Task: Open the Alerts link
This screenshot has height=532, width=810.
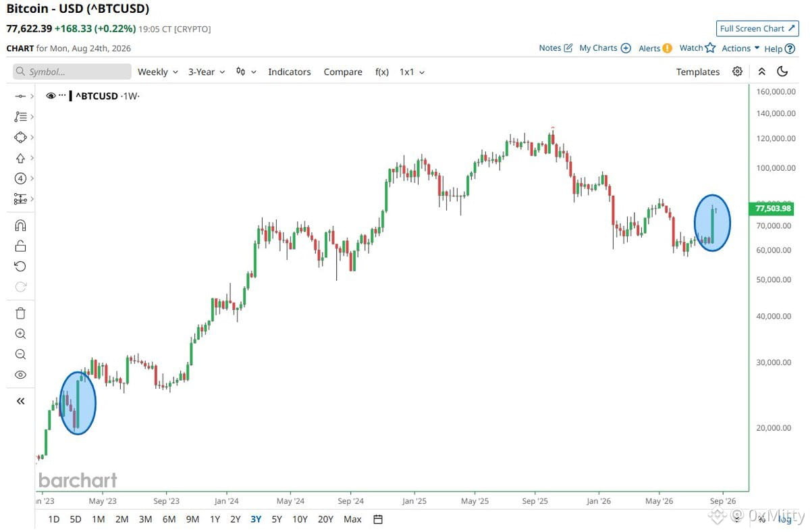Action: tap(655, 48)
